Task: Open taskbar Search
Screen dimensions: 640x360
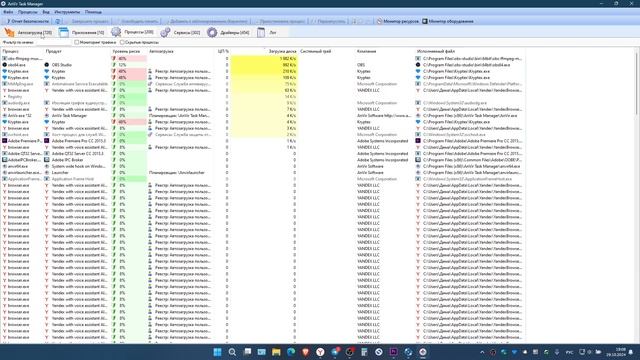Action: [x=232, y=352]
